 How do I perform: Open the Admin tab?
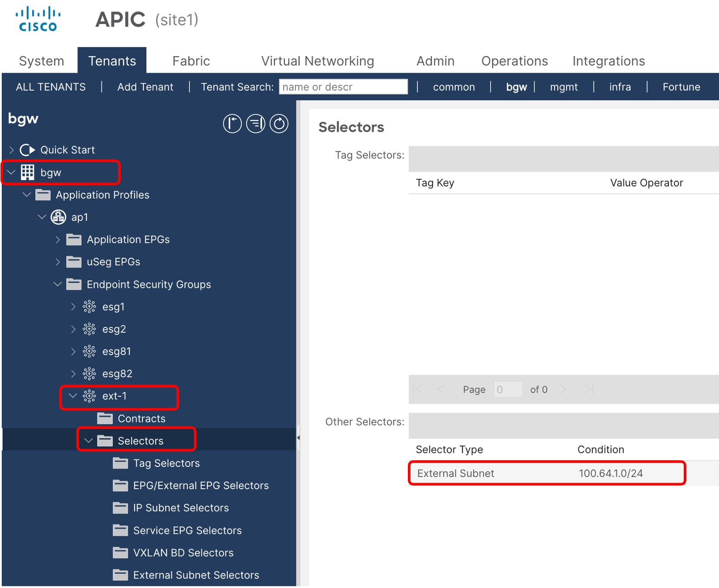pos(435,61)
